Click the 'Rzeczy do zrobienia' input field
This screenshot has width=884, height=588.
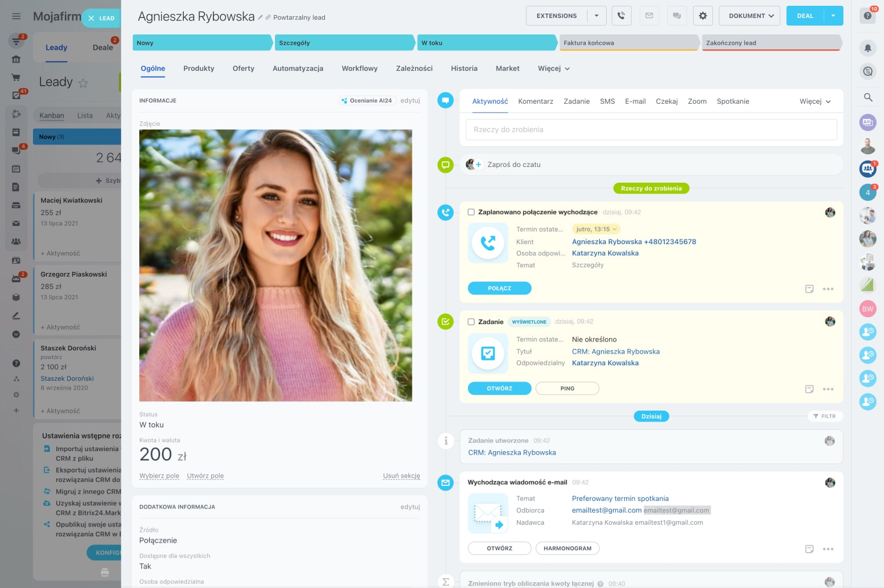pos(651,129)
